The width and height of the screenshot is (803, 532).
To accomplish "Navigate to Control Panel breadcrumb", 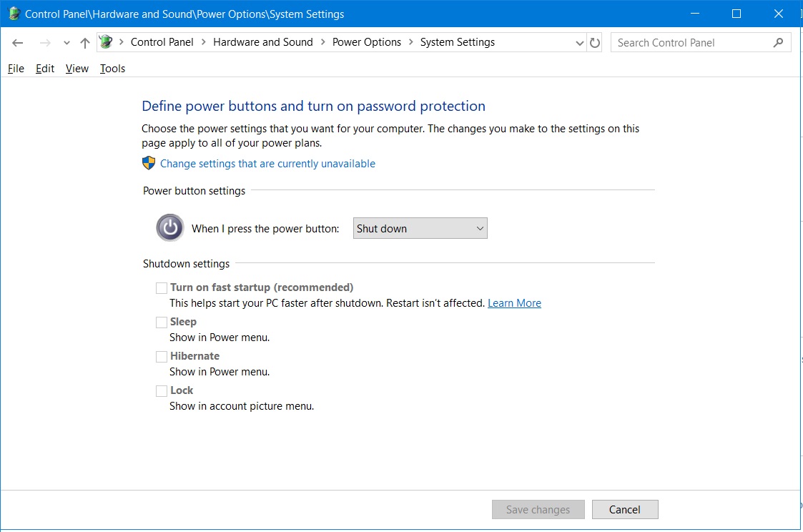I will pyautogui.click(x=162, y=42).
